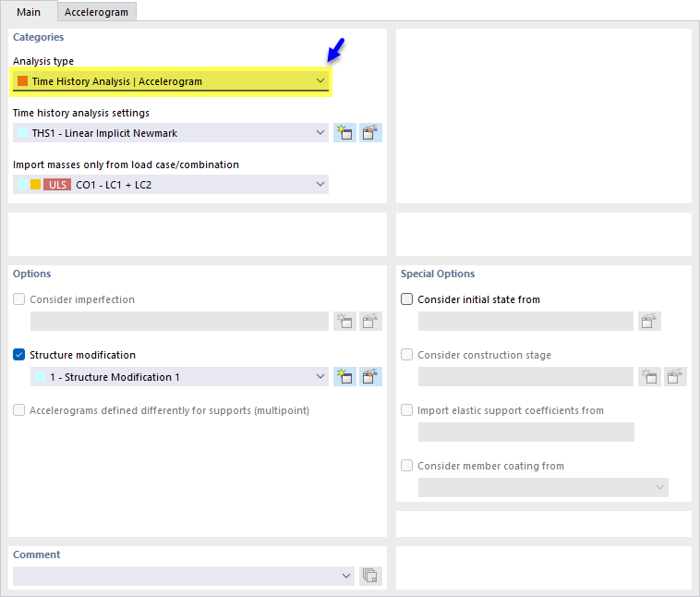Click the orange Time History Analysis color swatch
700x597 pixels.
(22, 81)
